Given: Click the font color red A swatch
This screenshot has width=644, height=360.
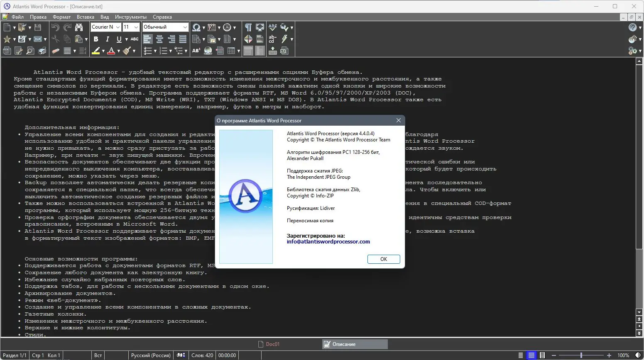Looking at the screenshot, I should pyautogui.click(x=111, y=51).
